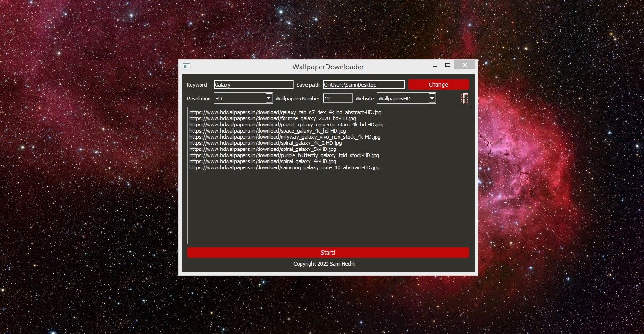The image size is (644, 334).
Task: Click the fortnite_galaxy_2020_hd URL line
Action: tap(272, 119)
